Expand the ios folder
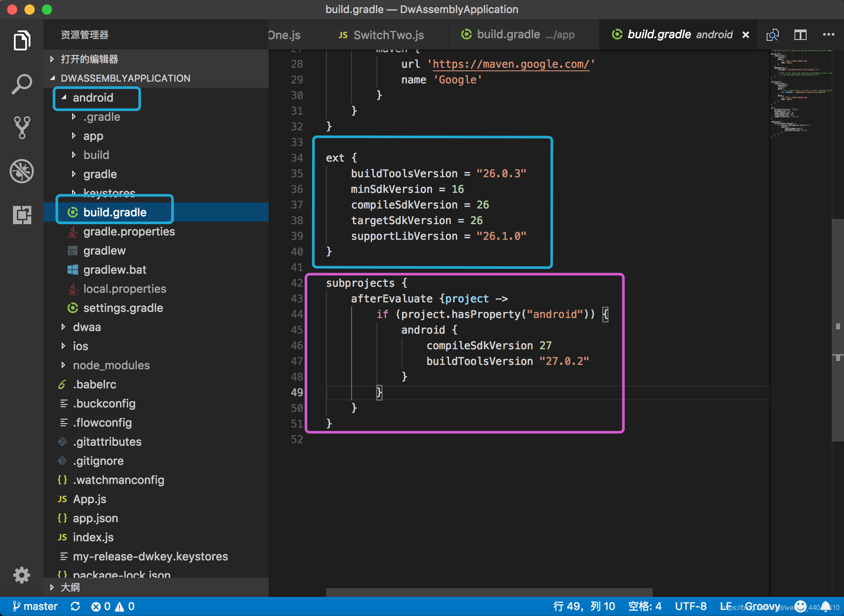Screen dimensions: 844x616 (156, 346)
